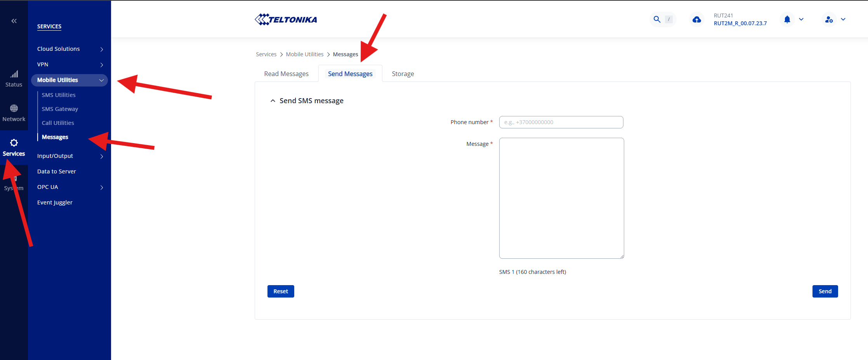868x360 pixels.
Task: Click the Send button
Action: (x=825, y=291)
